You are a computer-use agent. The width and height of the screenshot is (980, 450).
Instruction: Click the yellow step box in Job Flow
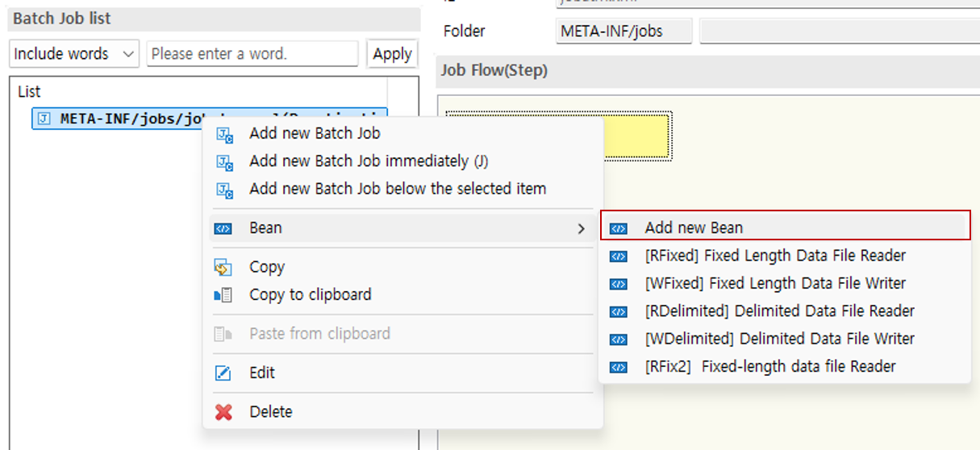click(x=637, y=136)
